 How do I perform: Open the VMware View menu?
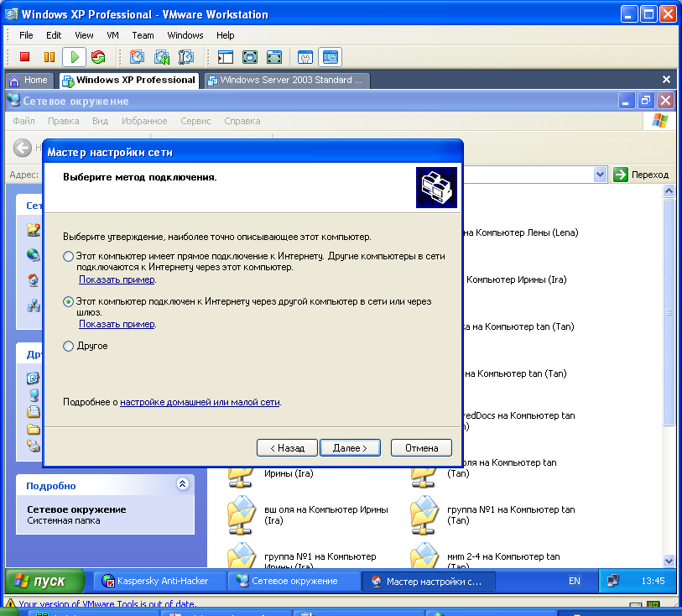click(84, 35)
